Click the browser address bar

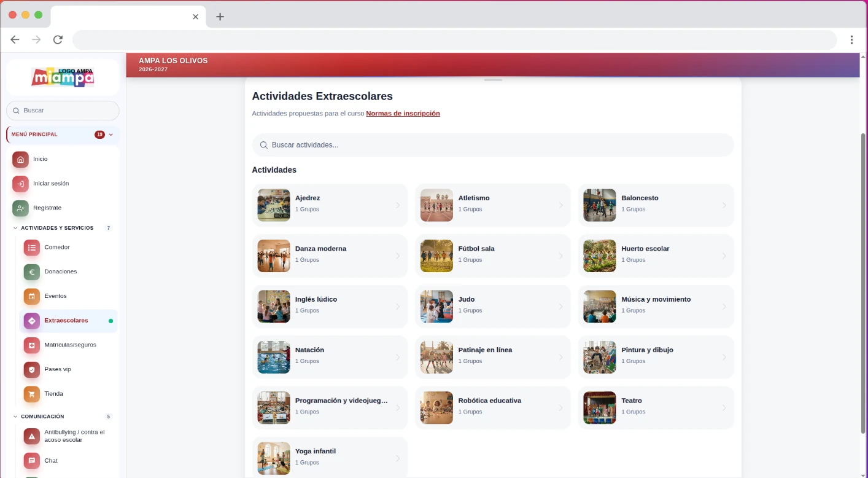click(454, 40)
